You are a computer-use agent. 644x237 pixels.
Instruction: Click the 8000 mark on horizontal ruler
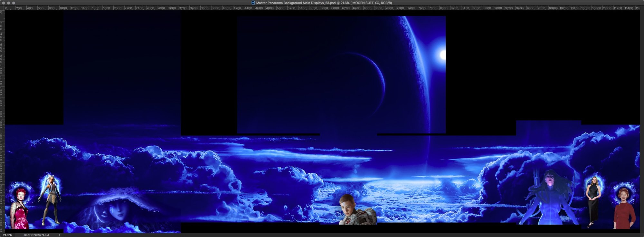pos(444,8)
